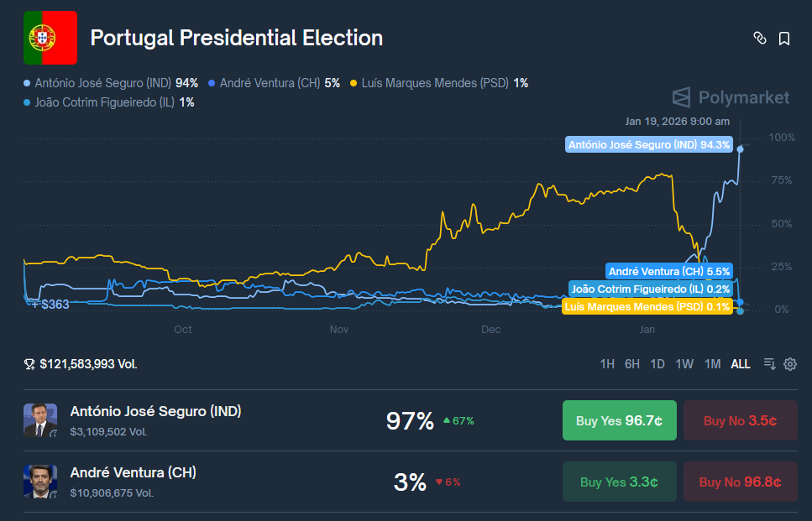Copy the market link via link icon
Image resolution: width=812 pixels, height=521 pixels.
pos(760,39)
